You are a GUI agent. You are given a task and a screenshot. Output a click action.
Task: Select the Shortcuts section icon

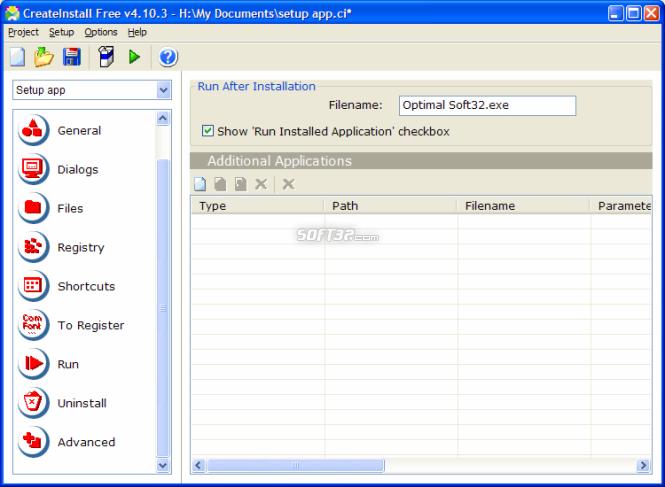33,286
